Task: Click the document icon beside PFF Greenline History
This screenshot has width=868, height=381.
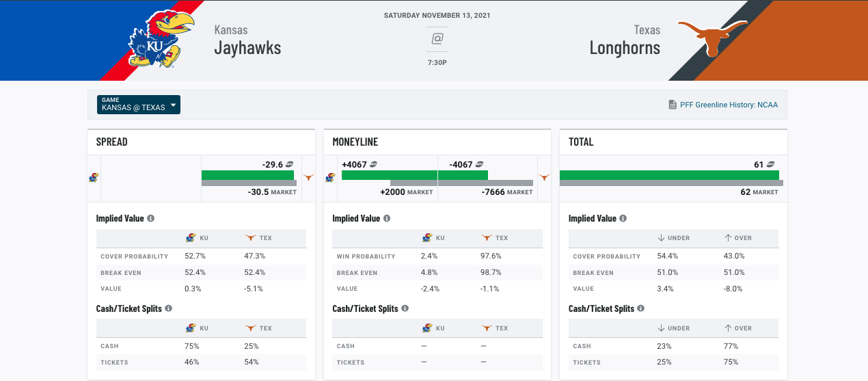Action: tap(673, 105)
